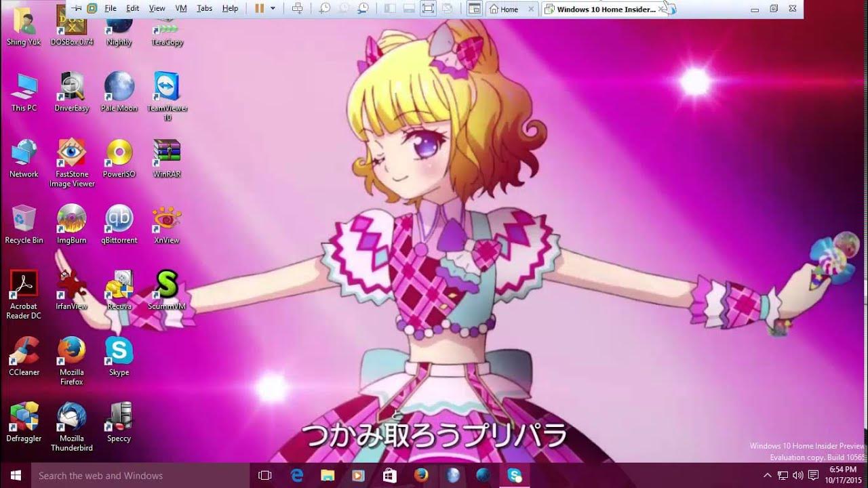Open Task View on the taskbar
Screen dimensions: 868x488
265,476
